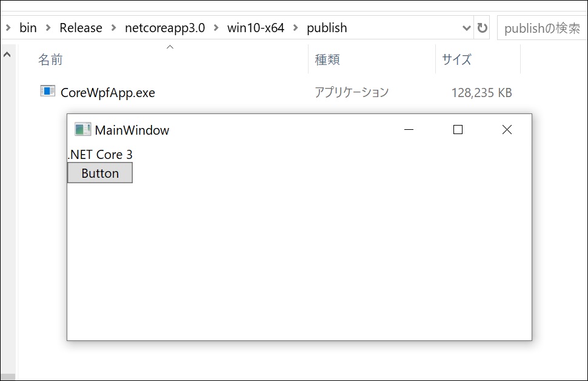Image resolution: width=588 pixels, height=381 pixels.
Task: Click the .NET Core 3 label
Action: click(100, 155)
